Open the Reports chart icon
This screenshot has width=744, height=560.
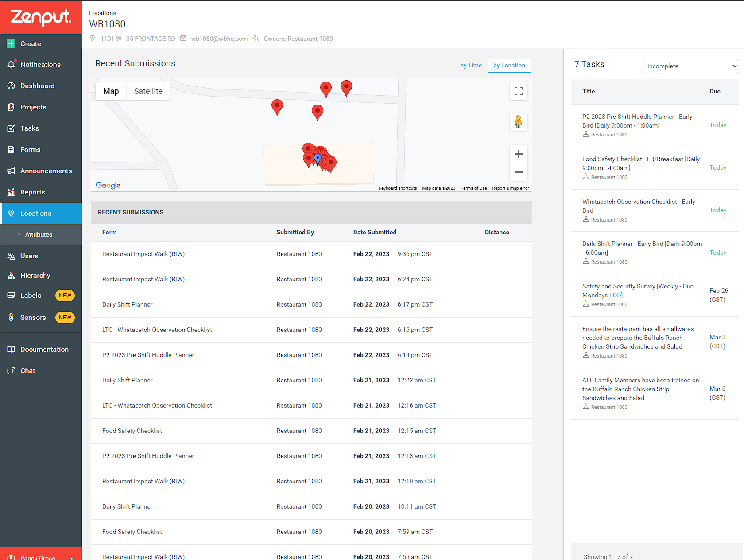coord(12,192)
